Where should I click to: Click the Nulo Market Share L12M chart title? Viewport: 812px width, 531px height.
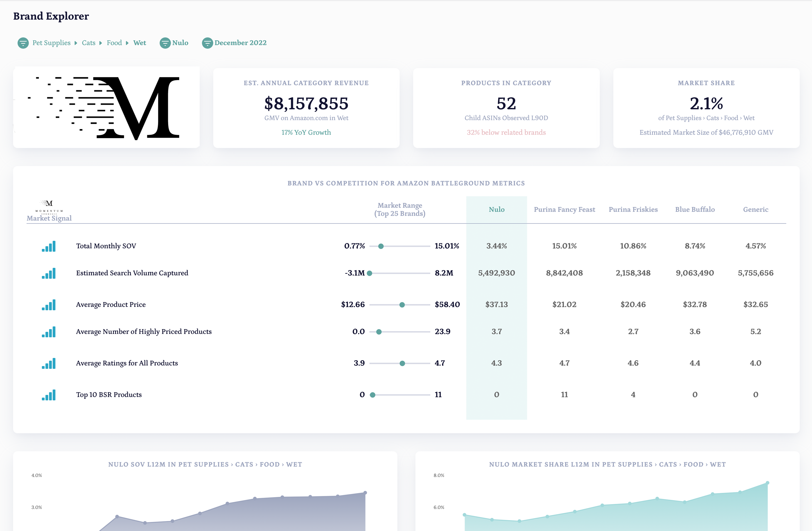607,464
